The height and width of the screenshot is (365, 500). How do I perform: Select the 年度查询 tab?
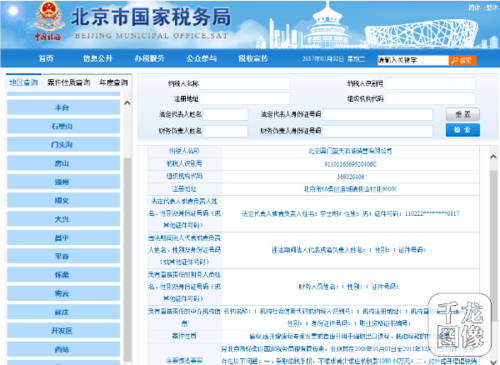pos(114,82)
